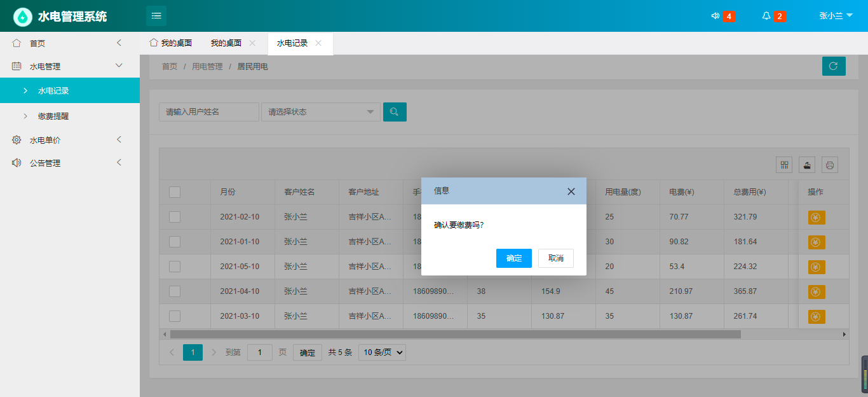Expand the 首页 sidebar menu
Image resolution: width=868 pixels, height=397 pixels.
(x=70, y=43)
